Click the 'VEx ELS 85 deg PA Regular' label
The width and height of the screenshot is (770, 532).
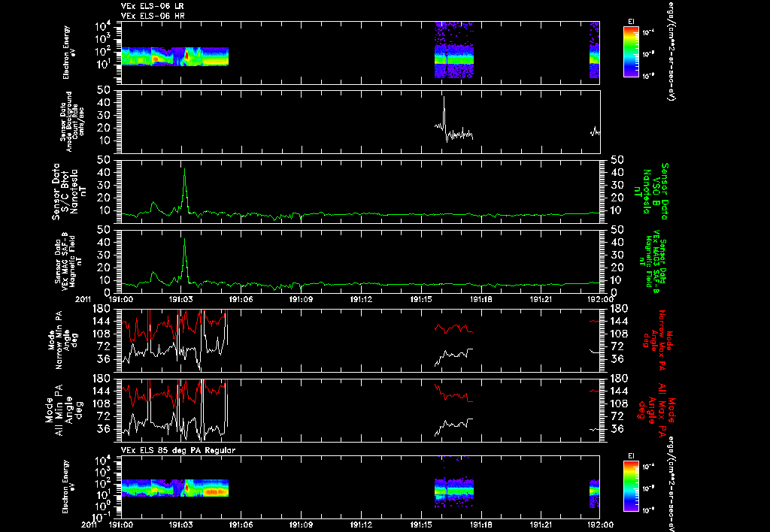pyautogui.click(x=177, y=450)
